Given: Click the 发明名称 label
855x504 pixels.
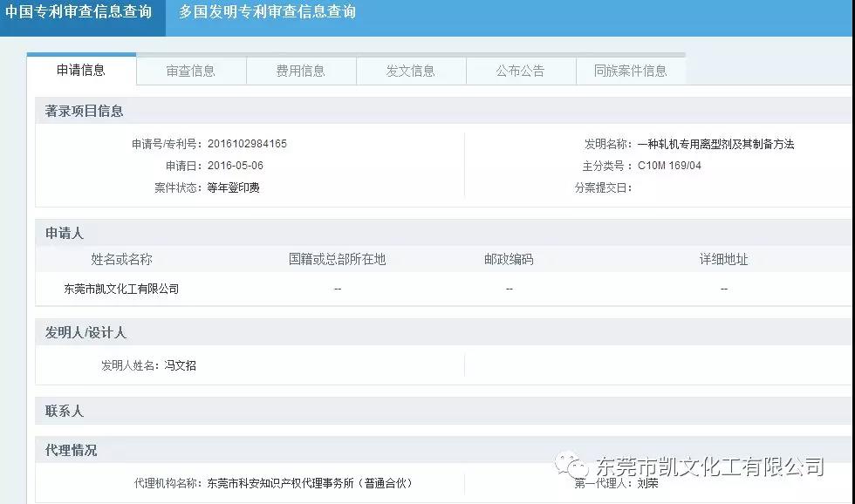Looking at the screenshot, I should tap(608, 144).
